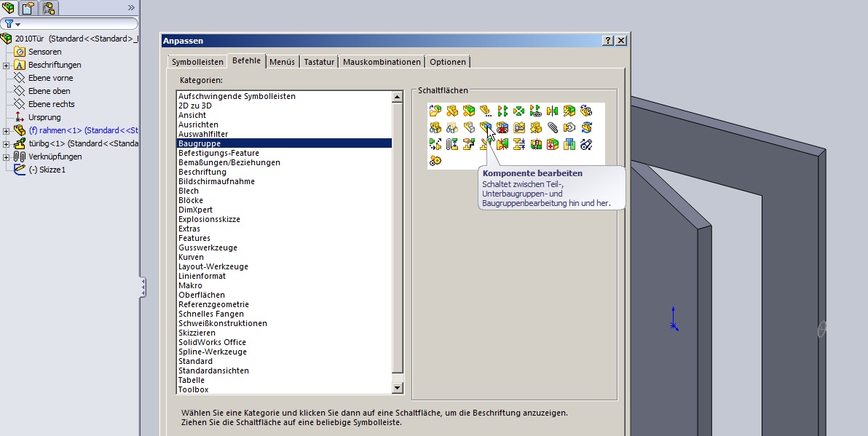868x436 pixels.
Task: Switch to the Optionen tab
Action: 448,62
